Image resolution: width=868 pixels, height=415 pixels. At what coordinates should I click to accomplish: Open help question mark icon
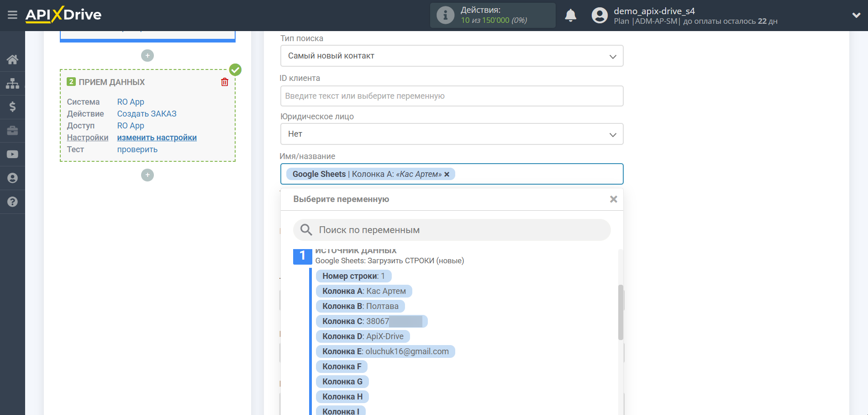point(12,202)
